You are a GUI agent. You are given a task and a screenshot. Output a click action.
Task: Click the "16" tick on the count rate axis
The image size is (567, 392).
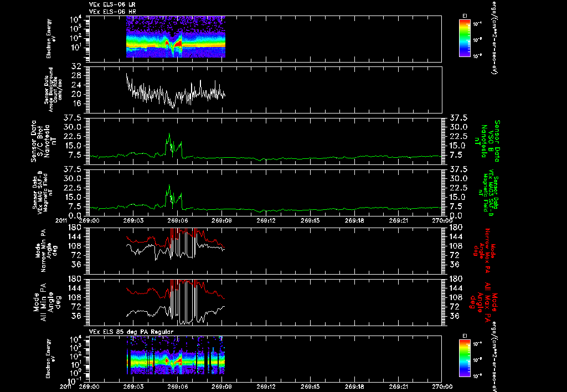(76, 104)
